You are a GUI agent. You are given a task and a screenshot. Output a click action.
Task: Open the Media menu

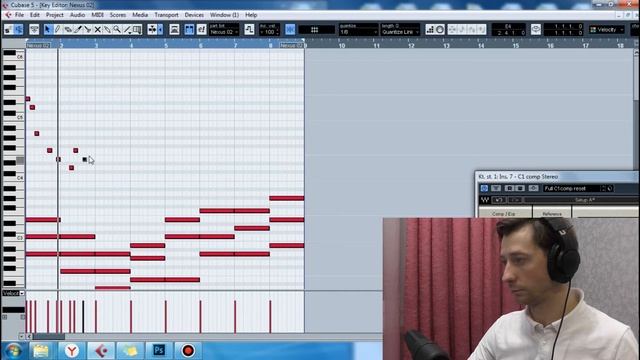(x=140, y=15)
